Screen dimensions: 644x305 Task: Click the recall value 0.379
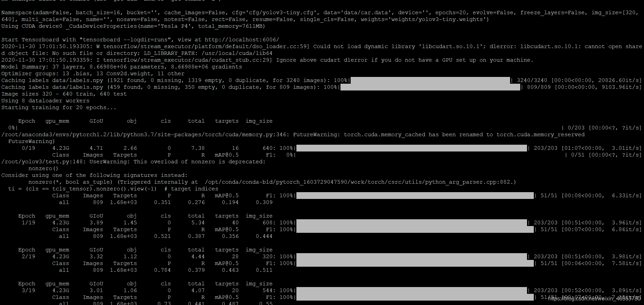(x=196, y=270)
